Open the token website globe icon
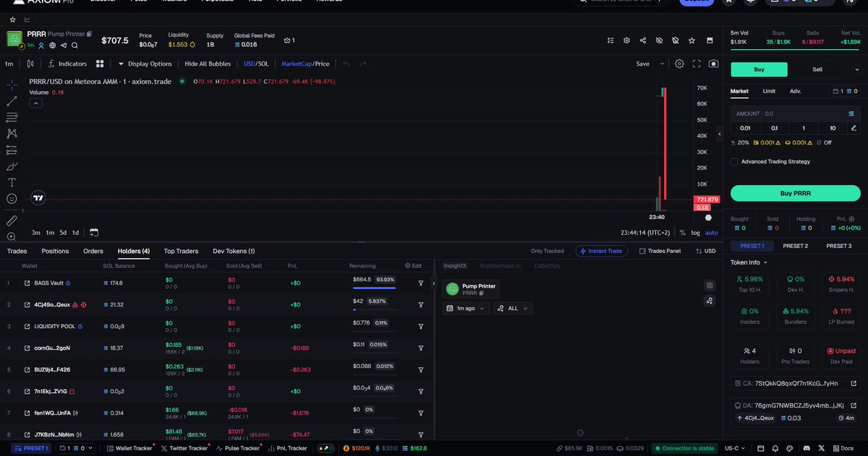This screenshot has height=456, width=868. (x=53, y=45)
